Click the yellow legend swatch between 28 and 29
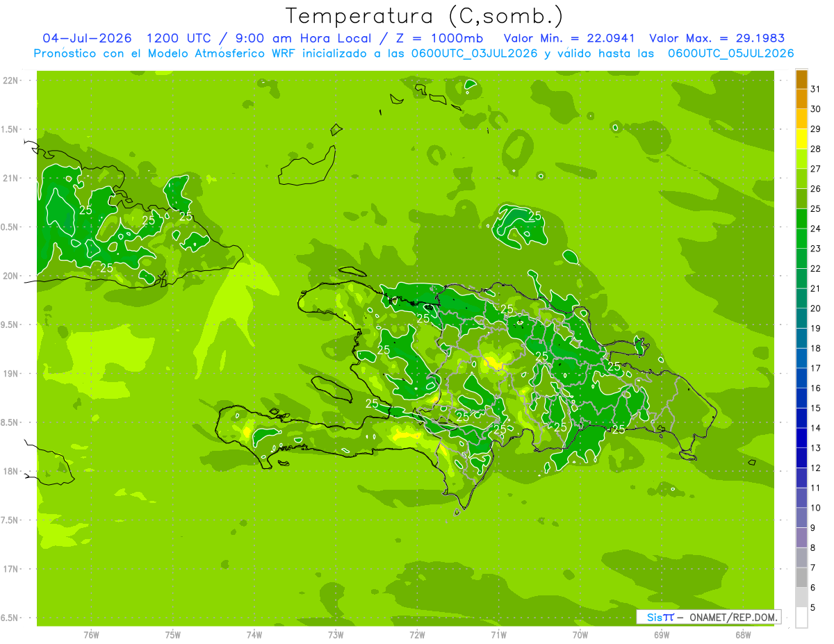Viewport: 834px width, 644px height. [x=801, y=139]
